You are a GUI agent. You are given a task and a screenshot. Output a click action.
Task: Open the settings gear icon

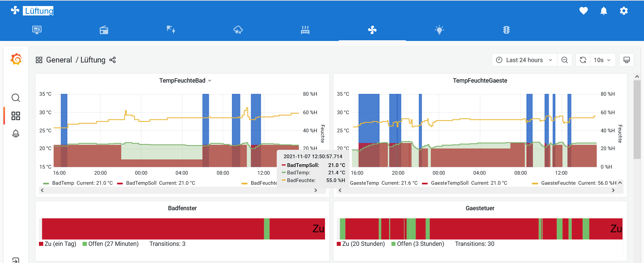point(624,11)
